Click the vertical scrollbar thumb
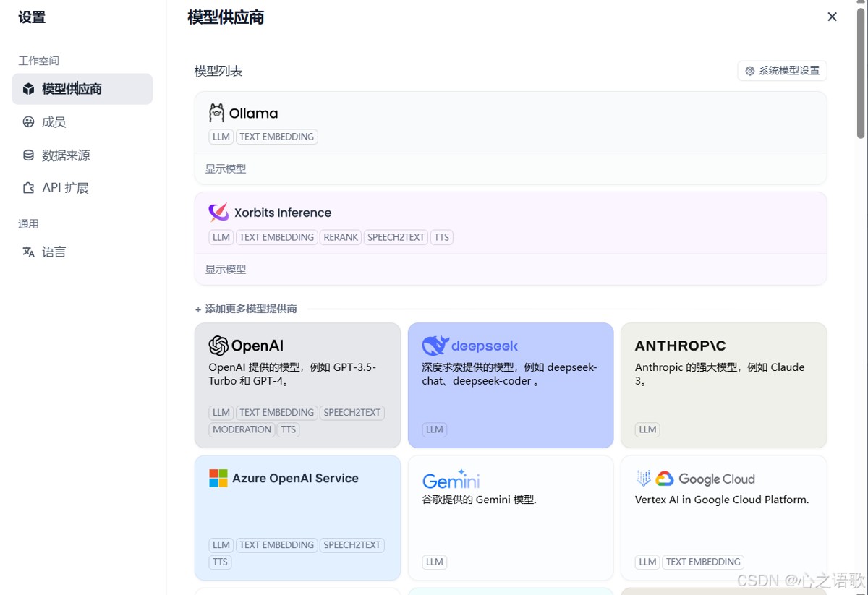Image resolution: width=868 pixels, height=595 pixels. click(861, 72)
